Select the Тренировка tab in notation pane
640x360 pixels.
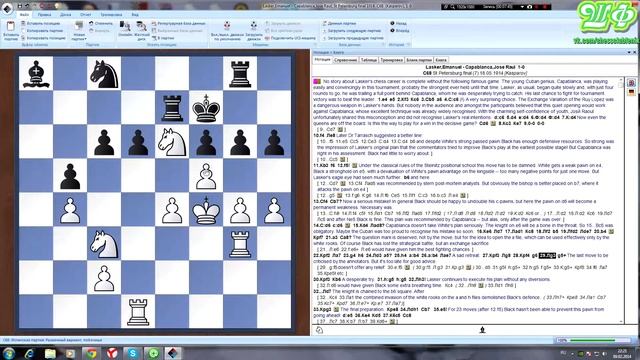click(391, 60)
